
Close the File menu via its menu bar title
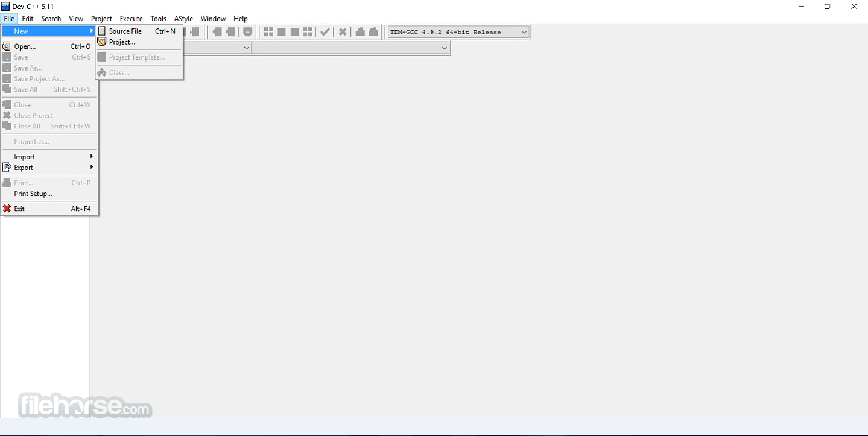tap(9, 19)
